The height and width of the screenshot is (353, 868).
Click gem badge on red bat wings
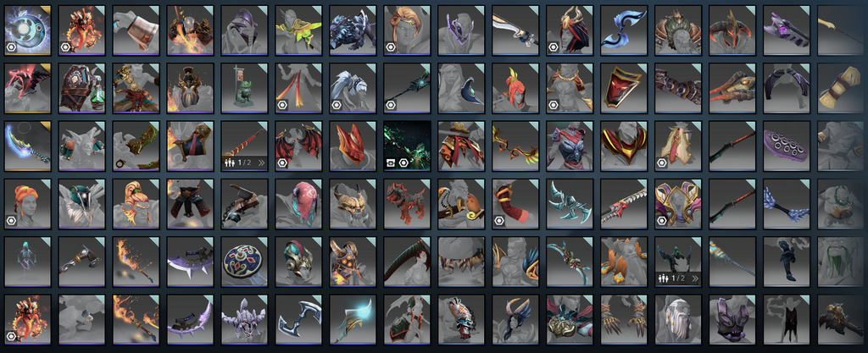pyautogui.click(x=282, y=163)
